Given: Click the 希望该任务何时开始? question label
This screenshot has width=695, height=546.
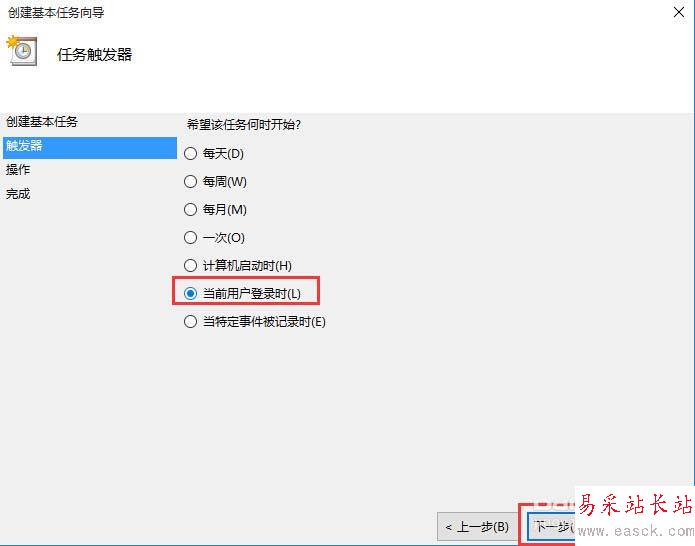Looking at the screenshot, I should coord(244,125).
